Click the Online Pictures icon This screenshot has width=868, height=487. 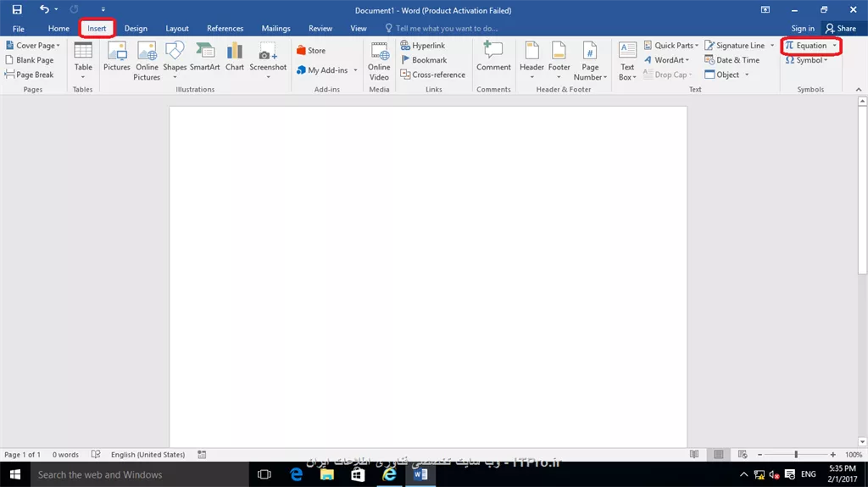[147, 61]
